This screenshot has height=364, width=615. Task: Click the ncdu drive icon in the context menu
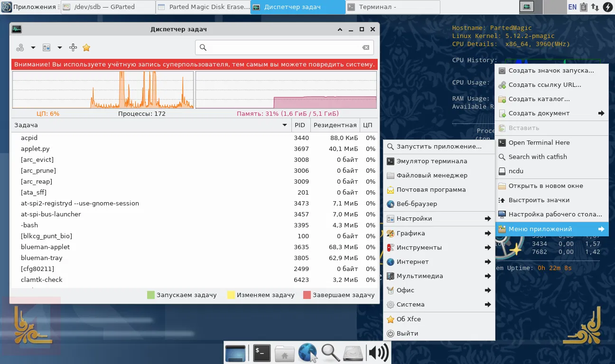coord(502,171)
